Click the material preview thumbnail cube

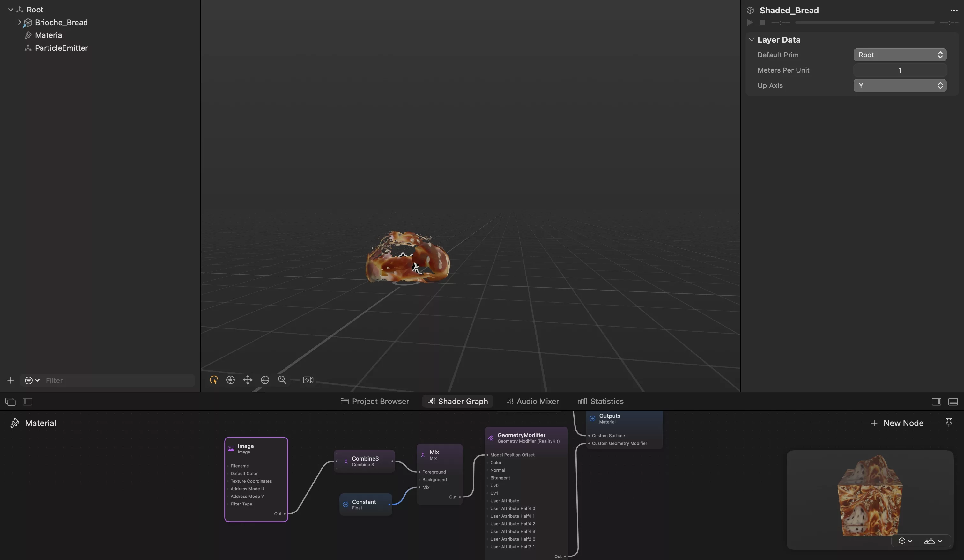870,496
